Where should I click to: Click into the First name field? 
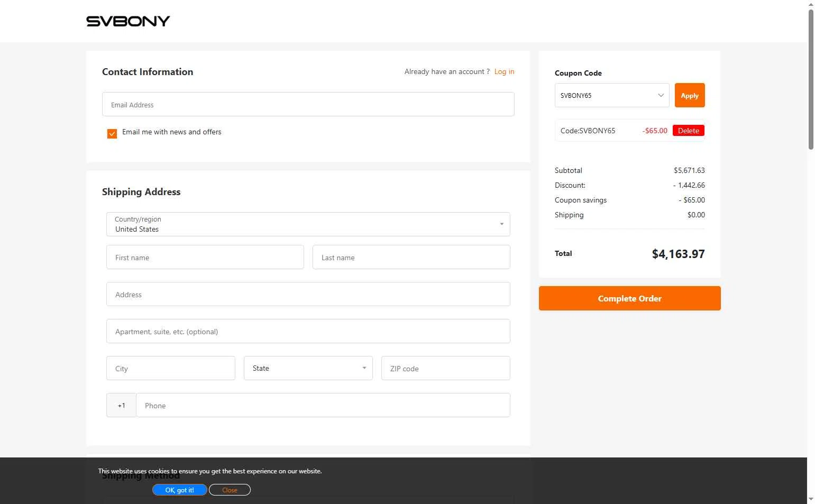point(205,257)
